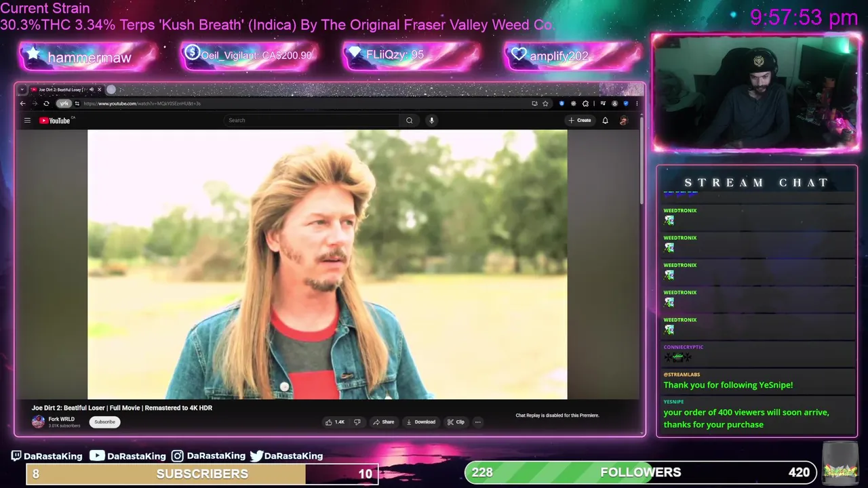Click the hammermaw follower label
Image resolution: width=868 pixels, height=488 pixels.
[x=89, y=58]
